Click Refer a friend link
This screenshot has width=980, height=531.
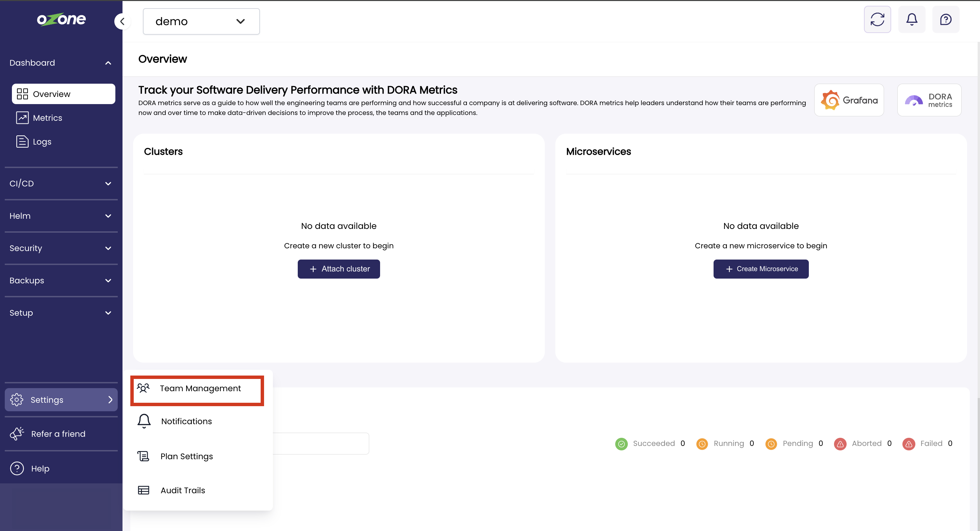click(x=58, y=434)
